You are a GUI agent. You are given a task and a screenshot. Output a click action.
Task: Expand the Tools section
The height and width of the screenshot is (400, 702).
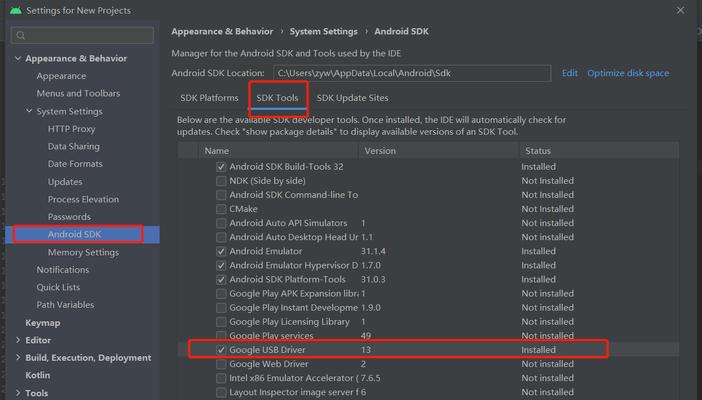pyautogui.click(x=18, y=393)
